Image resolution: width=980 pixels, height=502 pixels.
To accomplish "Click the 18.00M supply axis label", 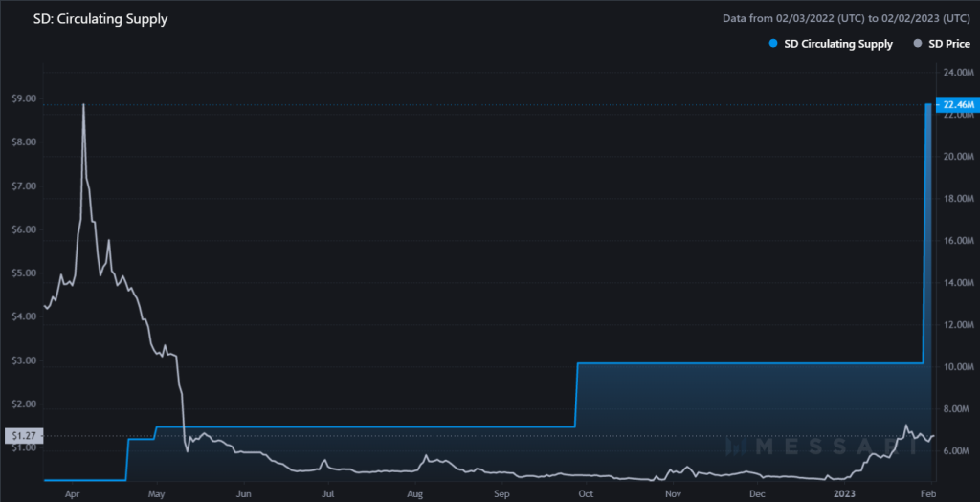I will point(959,199).
